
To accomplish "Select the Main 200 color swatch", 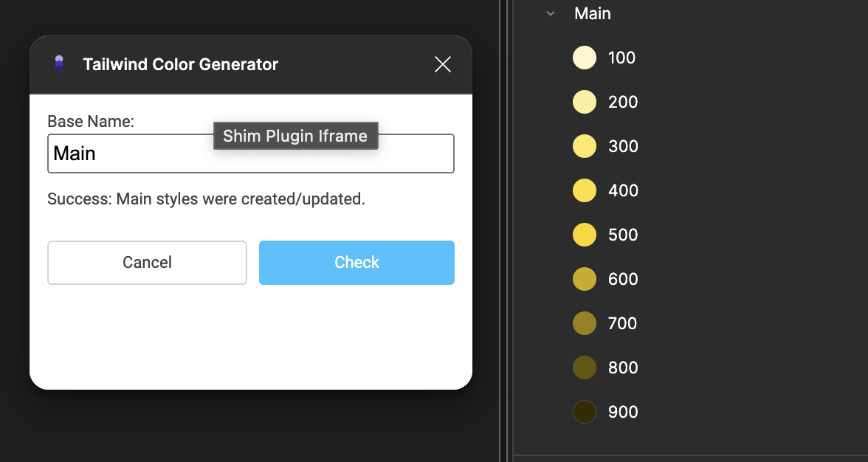I will click(585, 102).
